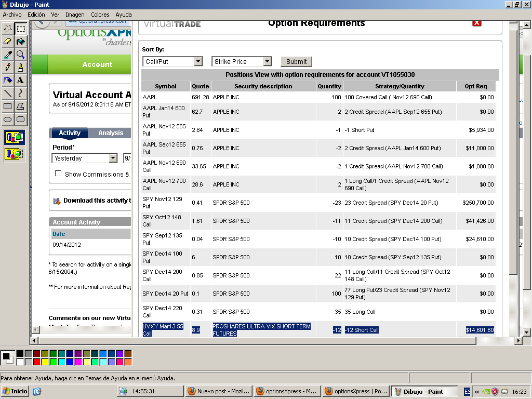Select the $250,700.00 Opt Req value
The image size is (532, 399).
point(478,203)
